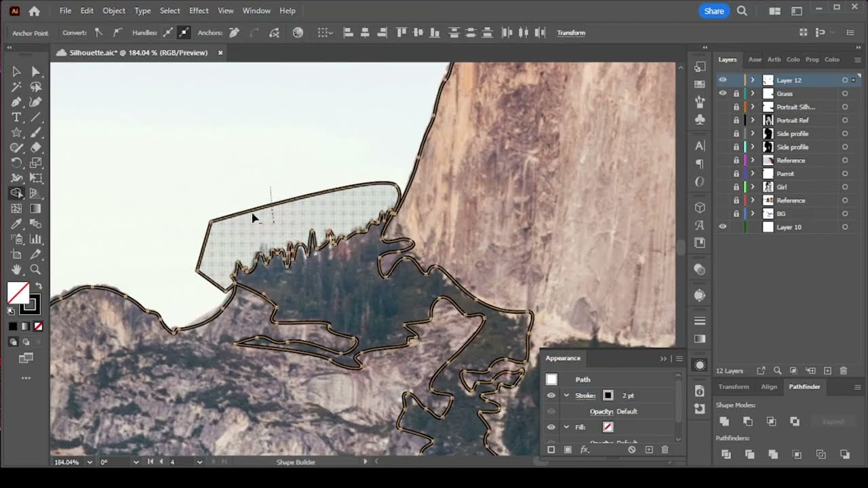Select the Pen tool
This screenshot has width=868, height=488.
click(x=16, y=102)
